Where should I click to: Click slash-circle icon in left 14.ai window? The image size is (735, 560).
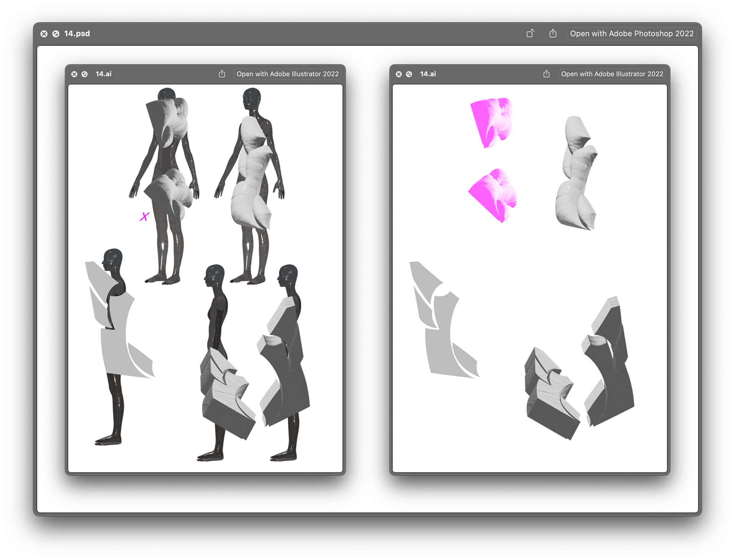(x=85, y=74)
